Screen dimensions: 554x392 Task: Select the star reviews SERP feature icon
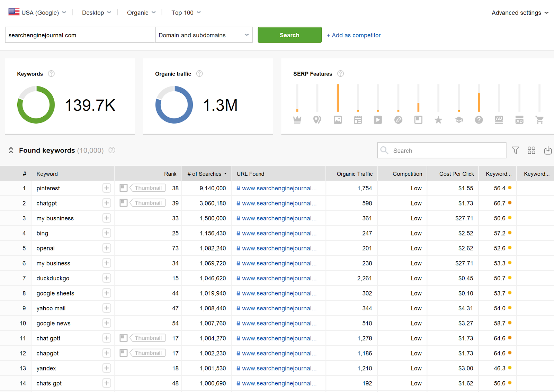[438, 120]
